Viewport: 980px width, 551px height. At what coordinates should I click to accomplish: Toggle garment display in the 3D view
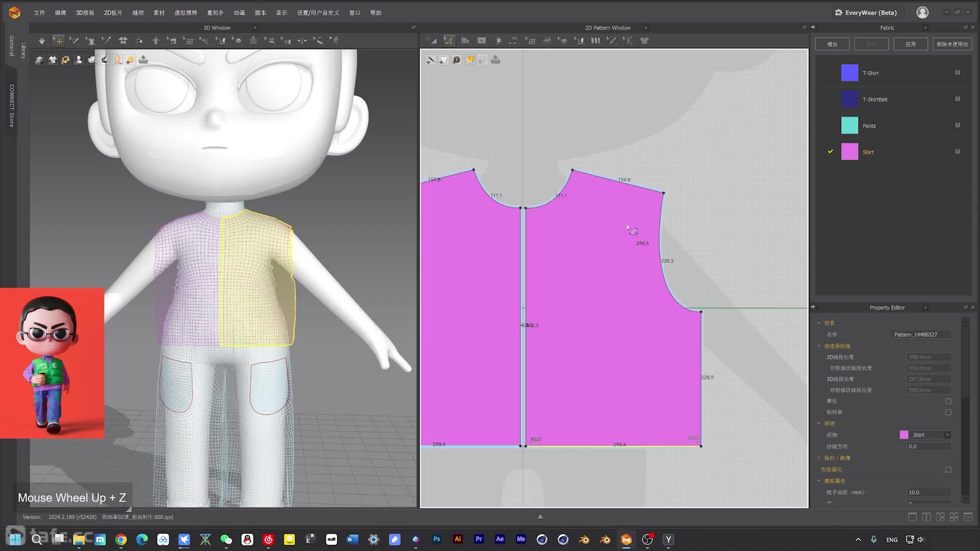click(53, 60)
